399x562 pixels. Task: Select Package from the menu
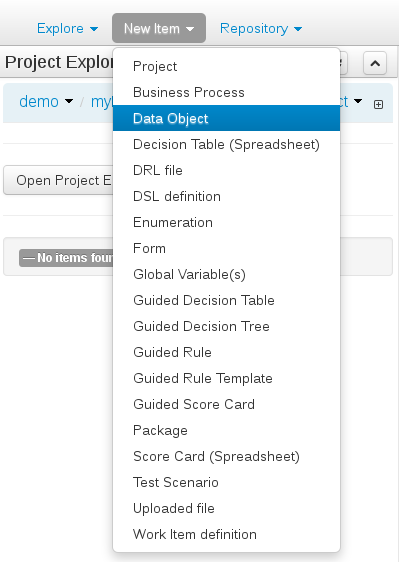click(226, 430)
